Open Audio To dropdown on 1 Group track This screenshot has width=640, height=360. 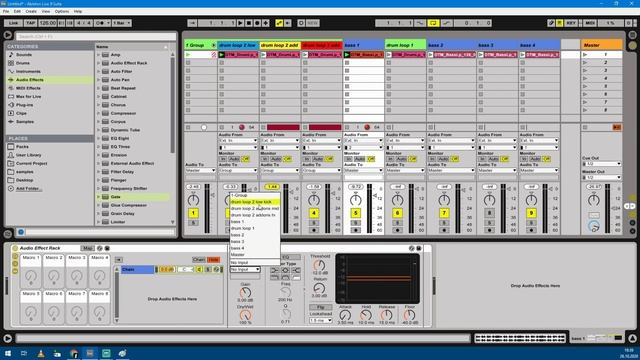point(200,171)
